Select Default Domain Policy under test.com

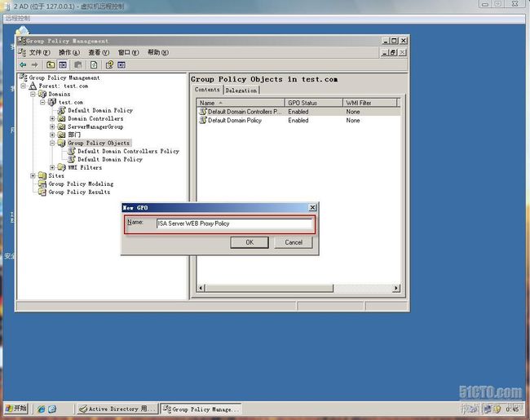pos(100,110)
